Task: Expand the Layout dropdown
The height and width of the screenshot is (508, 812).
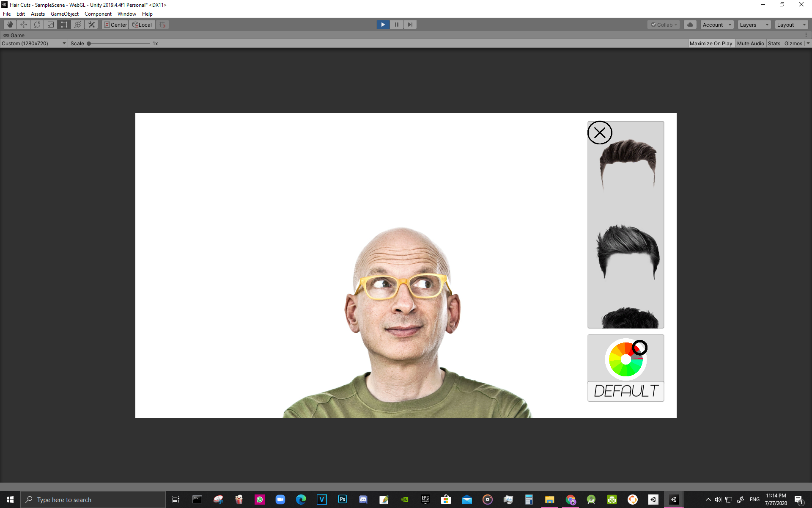Action: pos(791,25)
